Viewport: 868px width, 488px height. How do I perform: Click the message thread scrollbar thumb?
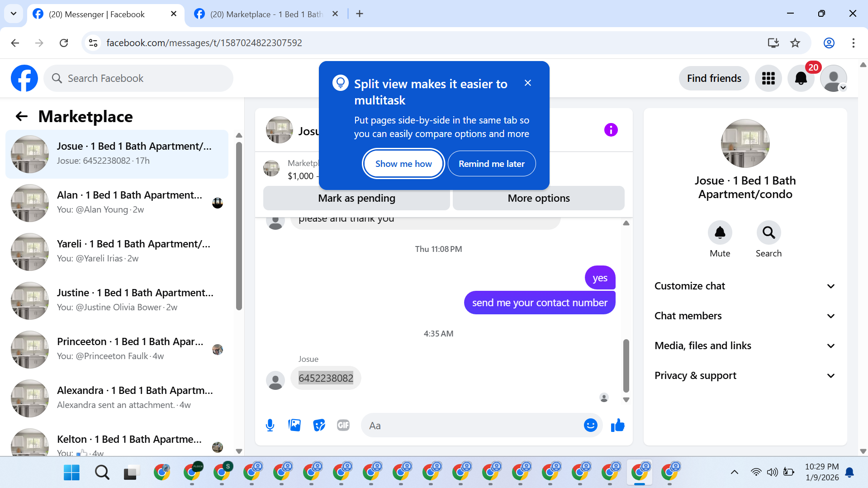point(626,365)
